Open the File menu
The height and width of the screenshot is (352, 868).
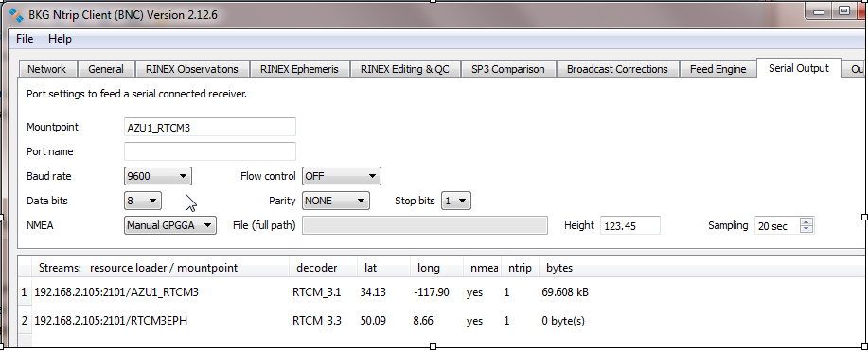point(25,39)
